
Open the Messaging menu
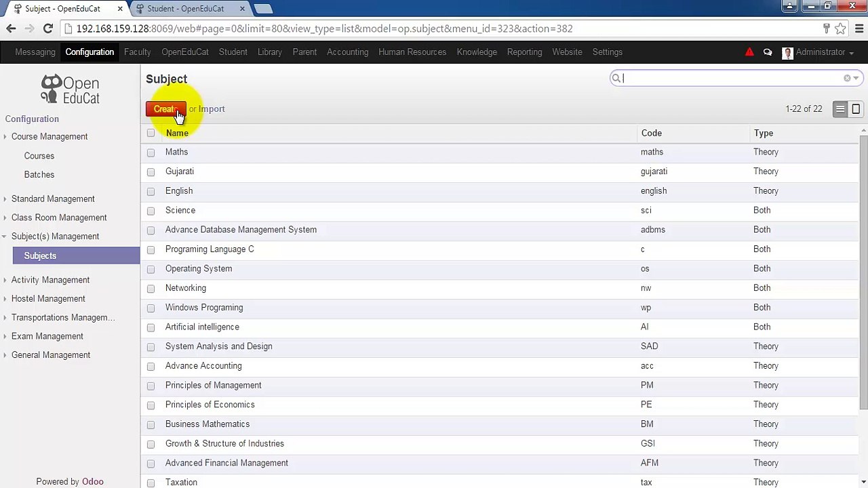(x=35, y=52)
